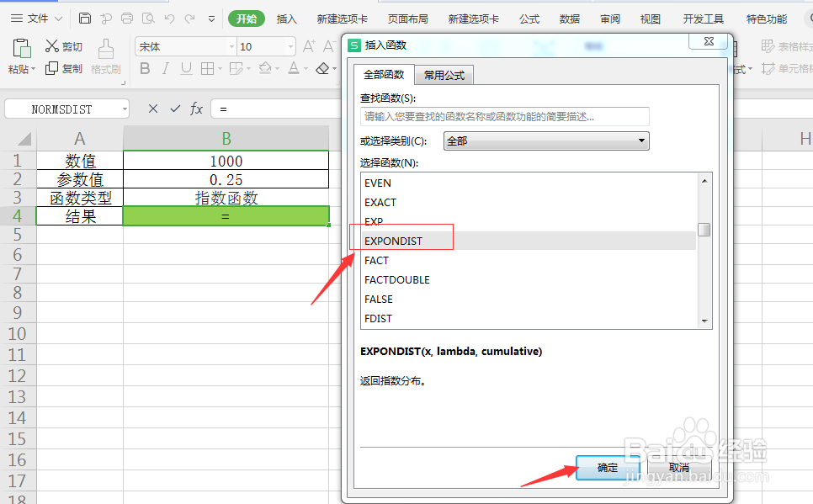The width and height of the screenshot is (813, 504).
Task: Select cell B3 containing 指数函数
Action: point(226,198)
